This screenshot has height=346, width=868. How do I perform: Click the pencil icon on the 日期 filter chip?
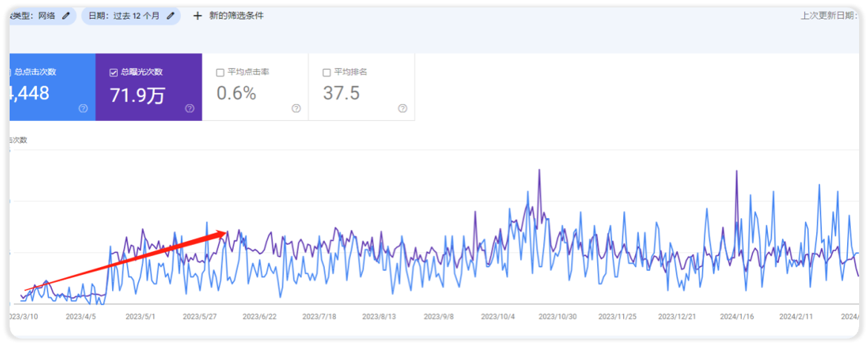(x=171, y=16)
